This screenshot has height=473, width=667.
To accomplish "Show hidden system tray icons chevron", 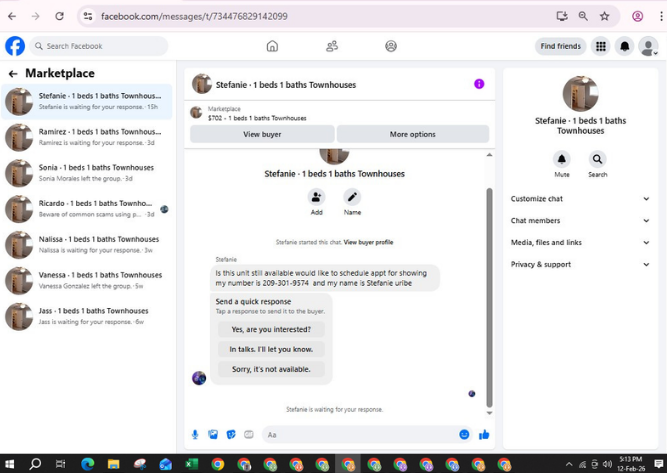I will click(x=569, y=464).
